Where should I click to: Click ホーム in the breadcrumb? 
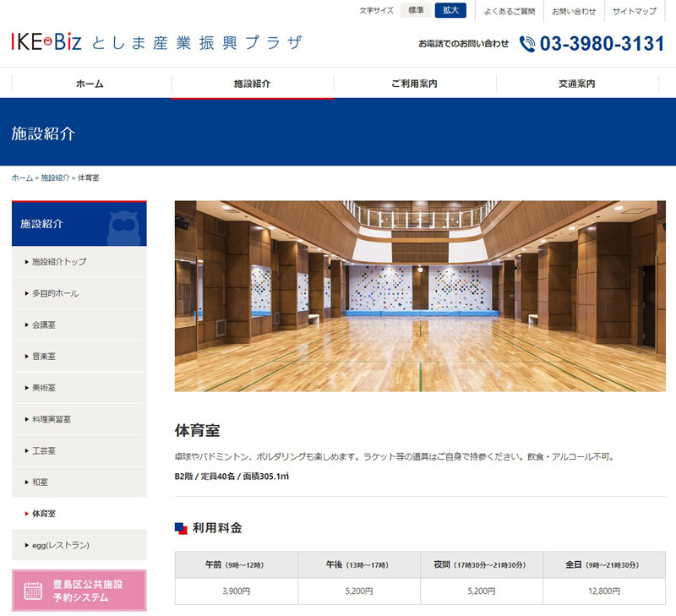point(22,178)
